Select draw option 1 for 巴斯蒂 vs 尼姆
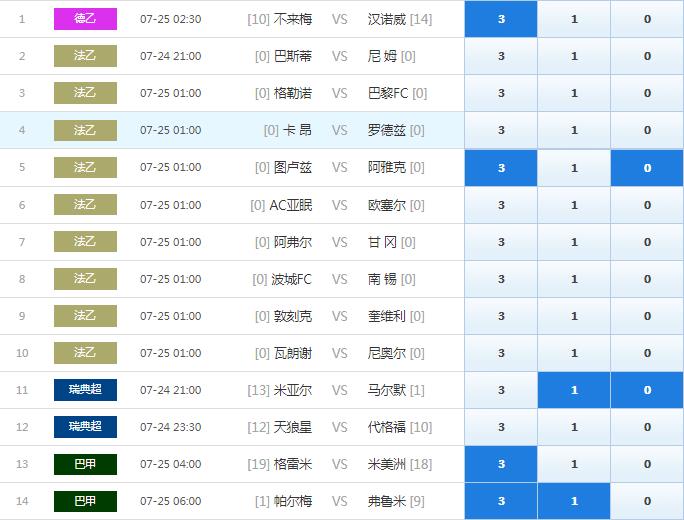The height and width of the screenshot is (520, 684). (x=574, y=56)
